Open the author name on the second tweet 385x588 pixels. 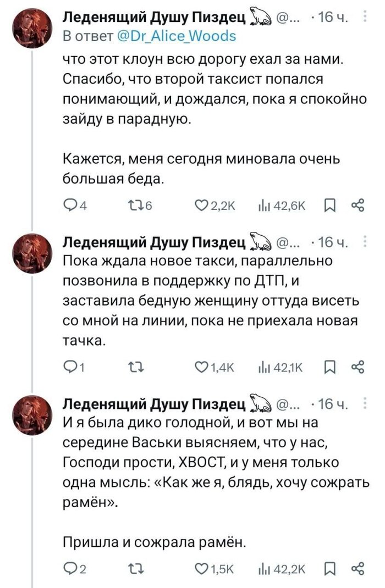point(154,243)
